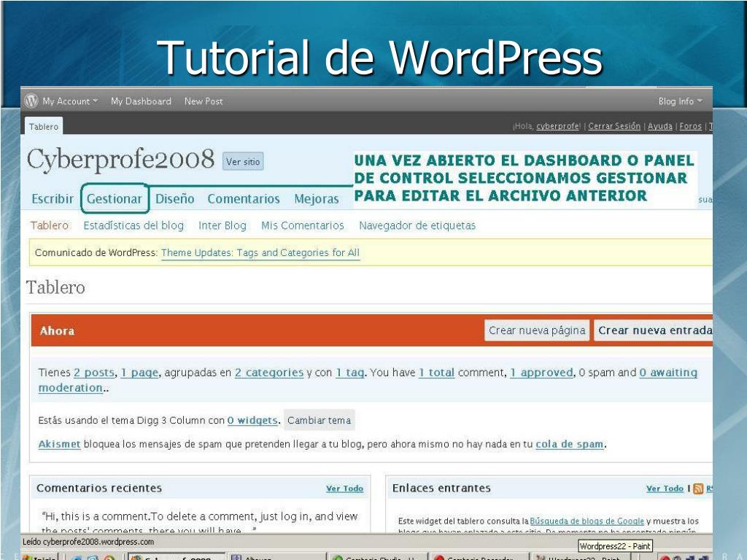The width and height of the screenshot is (747, 560).
Task: Open the 1 total comment link
Action: point(436,373)
